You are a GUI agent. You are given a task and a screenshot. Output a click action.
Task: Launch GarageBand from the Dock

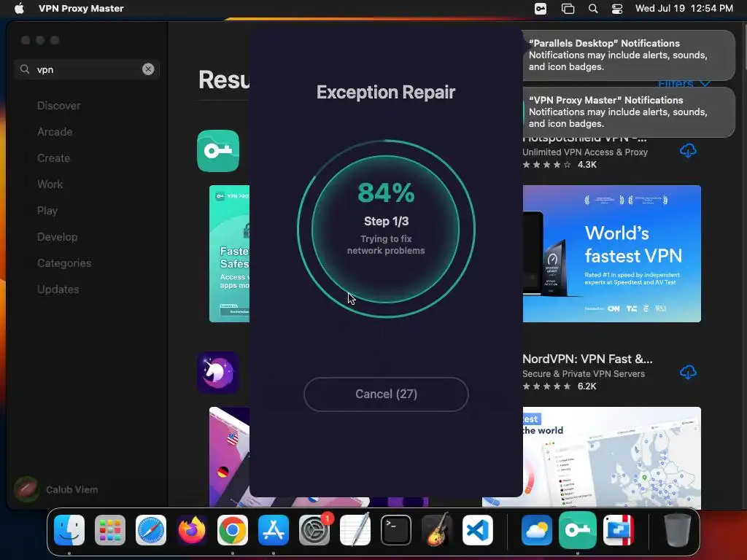click(437, 530)
